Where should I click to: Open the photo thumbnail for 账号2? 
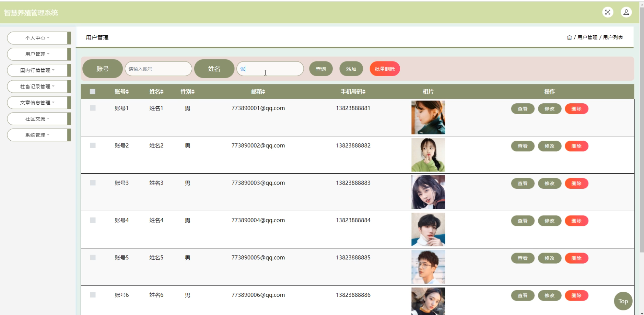tap(428, 155)
